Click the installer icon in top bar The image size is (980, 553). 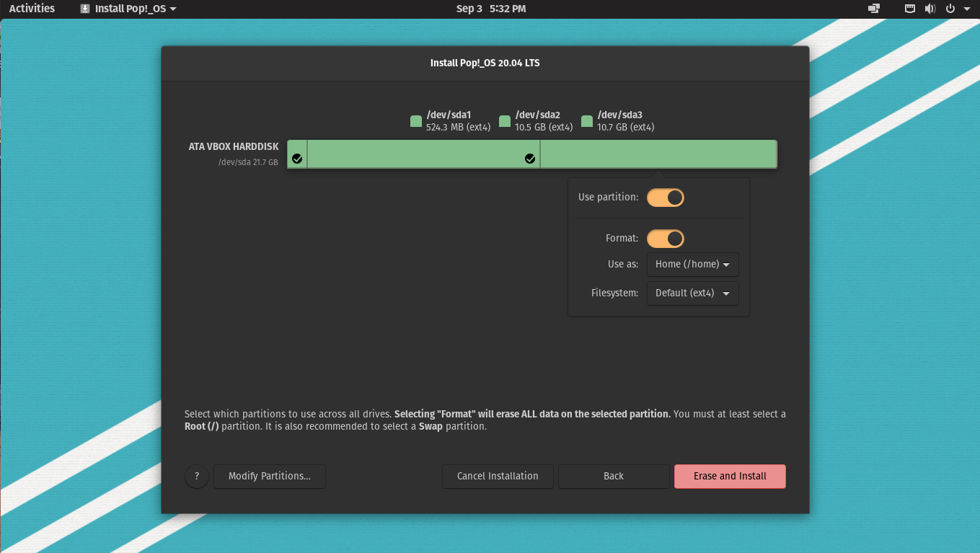pos(84,9)
